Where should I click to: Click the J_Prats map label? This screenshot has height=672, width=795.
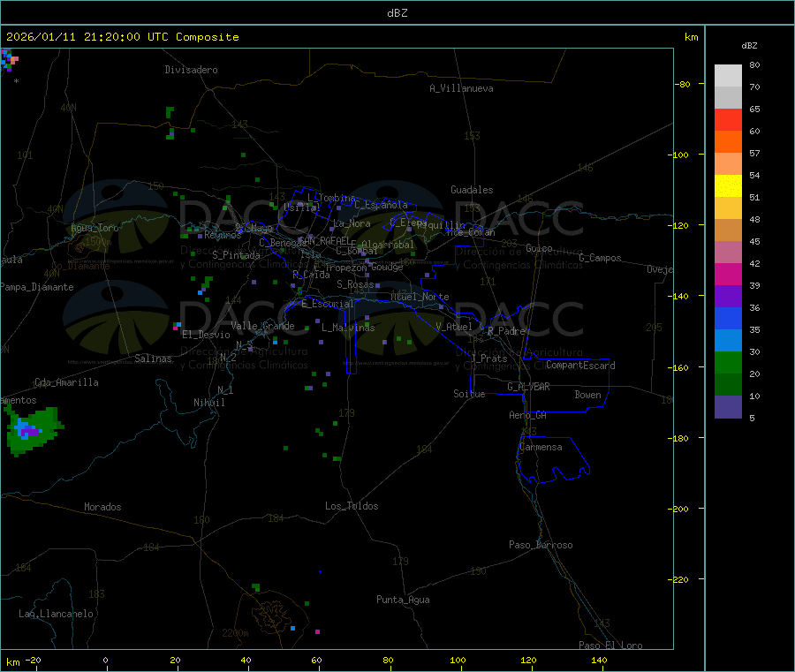[488, 359]
